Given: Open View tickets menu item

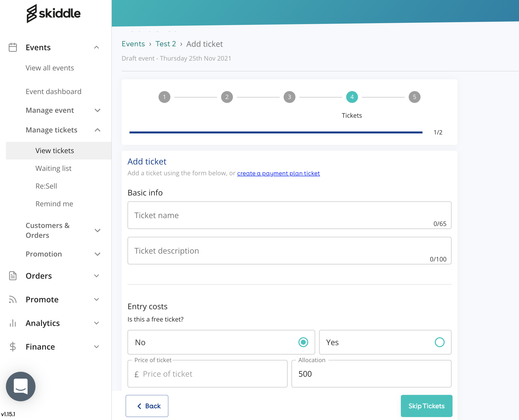Looking at the screenshot, I should point(55,151).
